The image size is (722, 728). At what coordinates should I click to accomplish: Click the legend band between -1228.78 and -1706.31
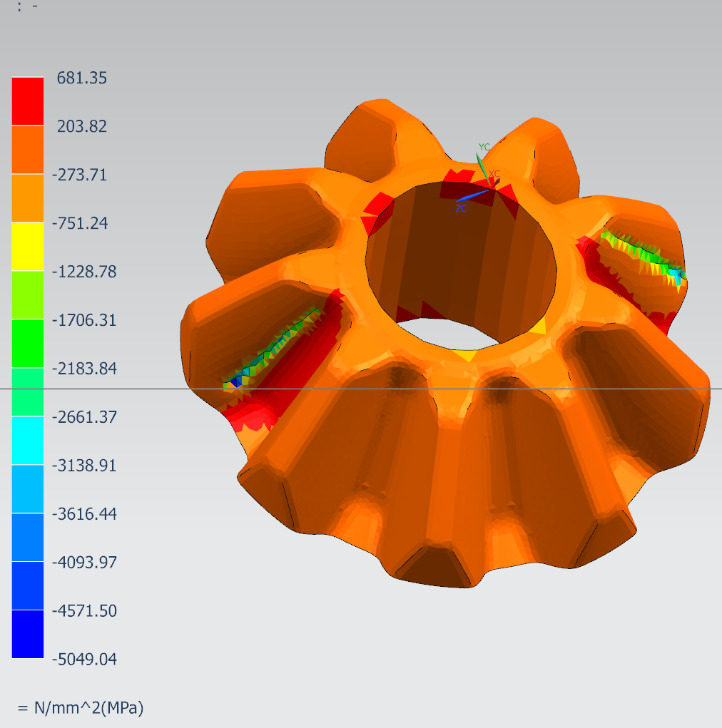point(27,294)
